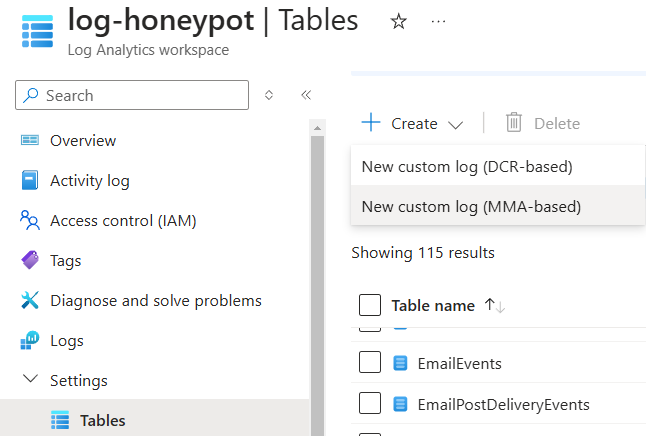The width and height of the screenshot is (646, 436).
Task: Toggle the select-all tables checkbox
Action: (x=370, y=305)
